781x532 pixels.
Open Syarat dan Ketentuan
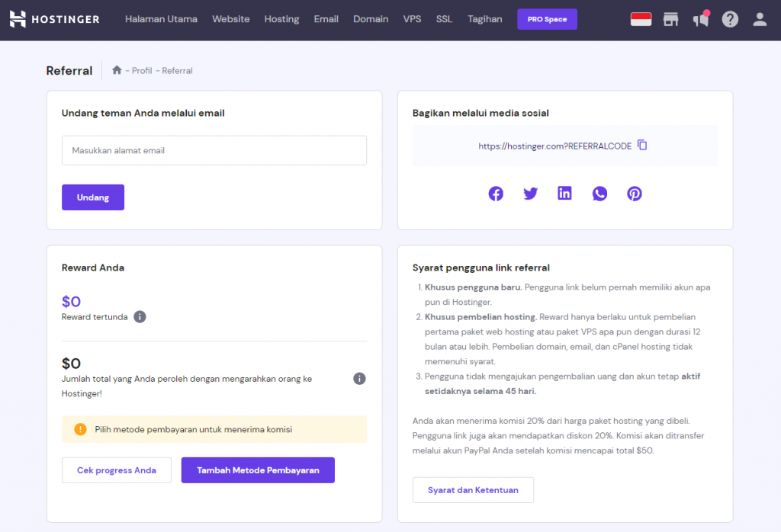473,490
